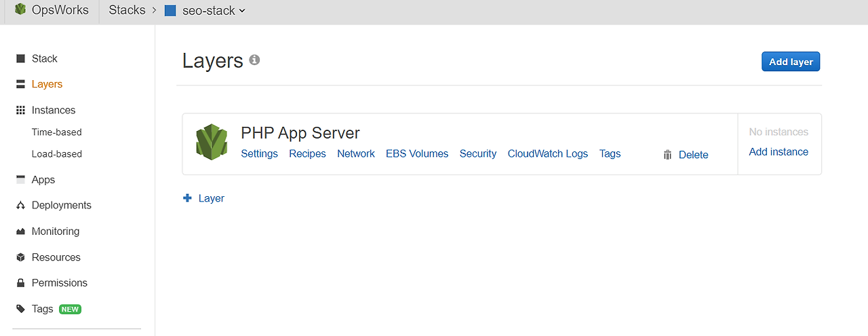Click the Delete layer link
This screenshot has height=336, width=868.
coord(694,155)
